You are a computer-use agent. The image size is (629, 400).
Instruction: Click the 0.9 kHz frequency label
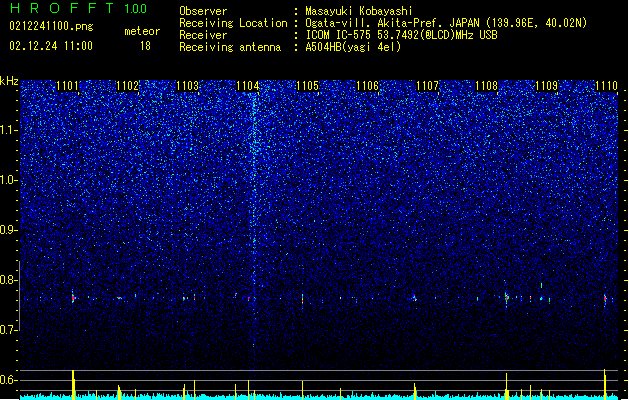9,230
